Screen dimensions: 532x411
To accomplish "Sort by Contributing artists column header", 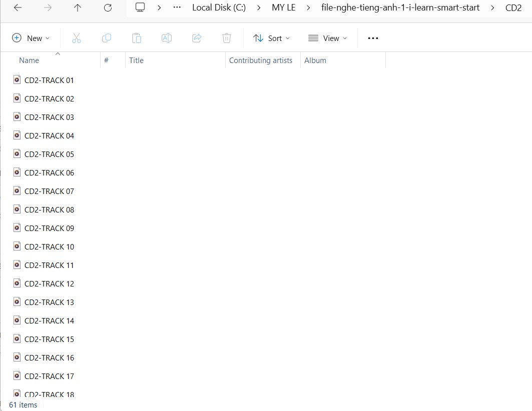I will [x=260, y=60].
